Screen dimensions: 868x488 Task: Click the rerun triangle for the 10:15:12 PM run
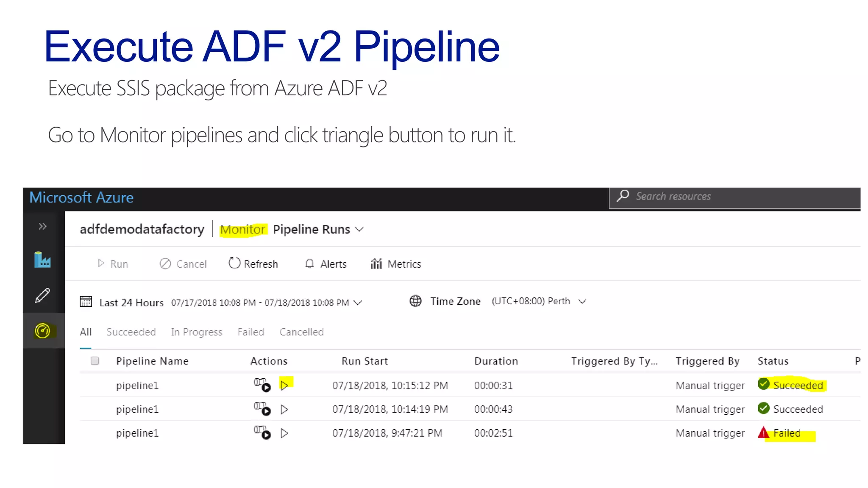[284, 385]
